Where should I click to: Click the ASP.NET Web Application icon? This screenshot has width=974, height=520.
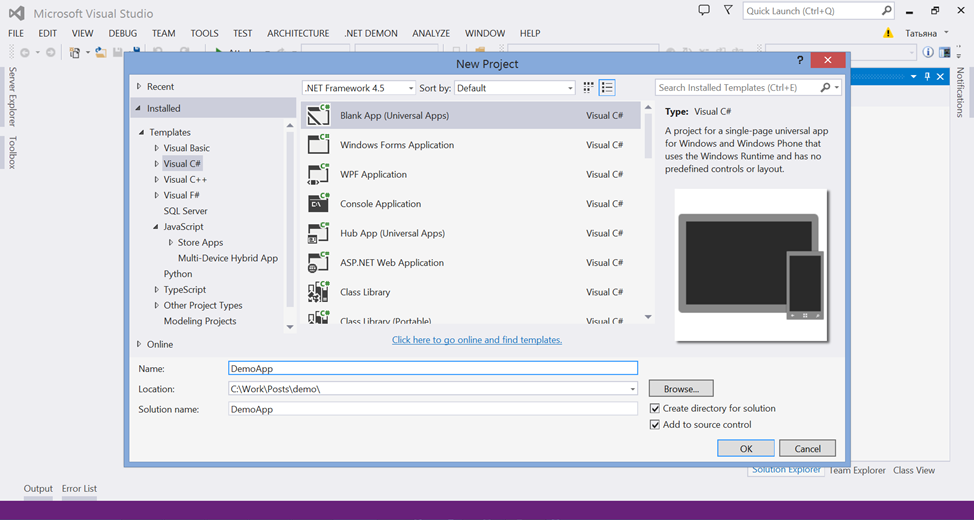pyautogui.click(x=319, y=262)
